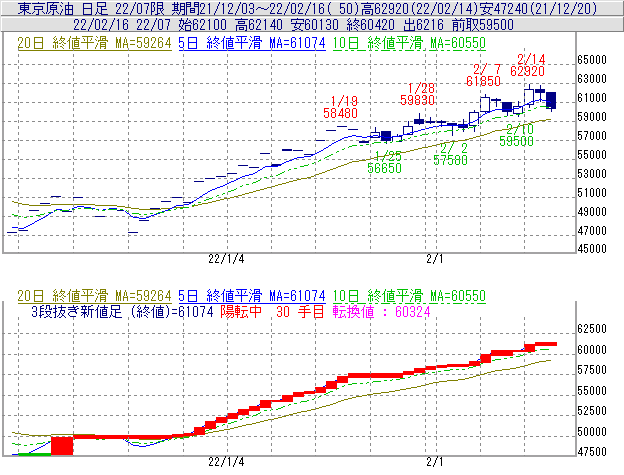Click the 20日 MA=59264 legend in upper chart
Image resolution: width=624 pixels, height=475 pixels.
94,43
